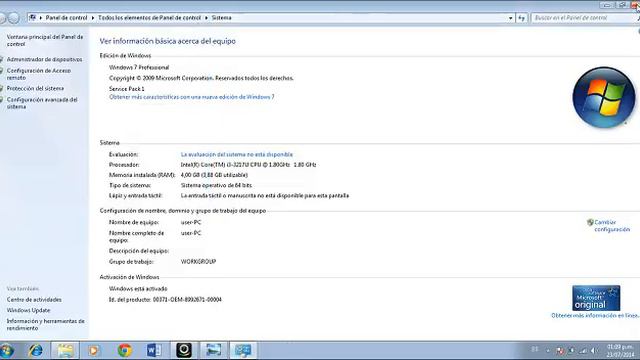640x360 pixels.
Task: Focus the Buscar en el Panel de control field
Action: 584,18
